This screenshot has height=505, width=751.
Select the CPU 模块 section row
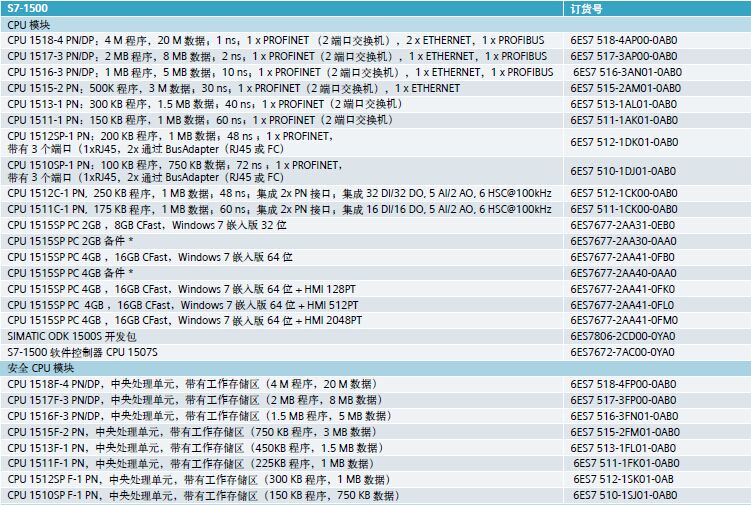[x=376, y=25]
